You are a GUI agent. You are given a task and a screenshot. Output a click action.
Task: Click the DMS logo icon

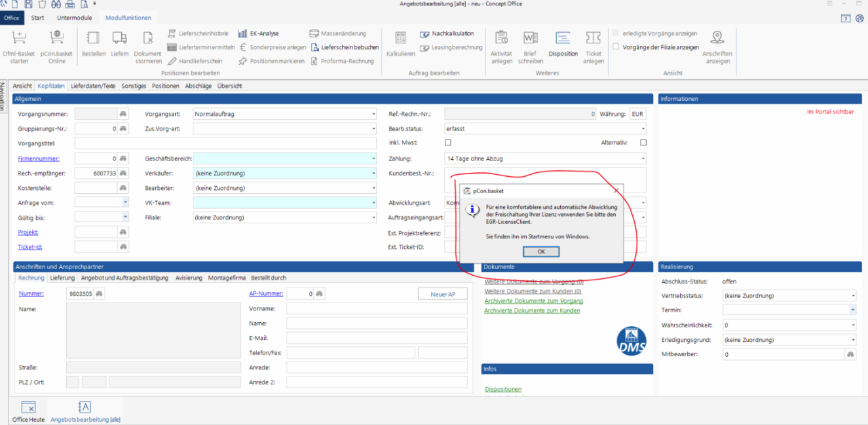pos(631,341)
